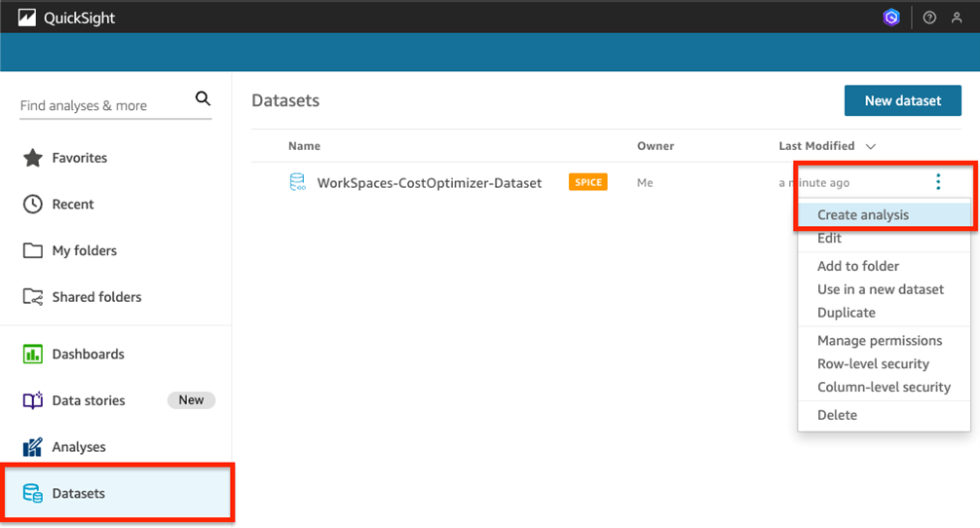
Task: Click the orange SPICE badge
Action: pyautogui.click(x=588, y=182)
